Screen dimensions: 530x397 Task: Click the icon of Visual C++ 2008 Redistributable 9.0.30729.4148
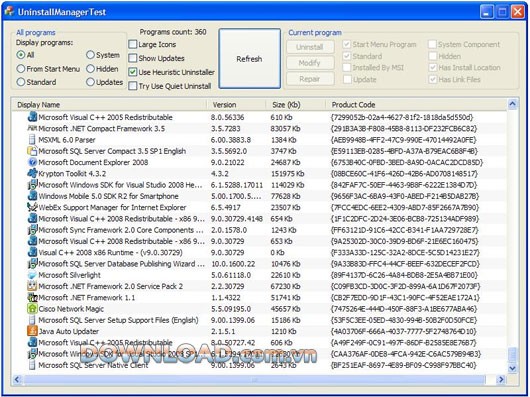click(32, 218)
